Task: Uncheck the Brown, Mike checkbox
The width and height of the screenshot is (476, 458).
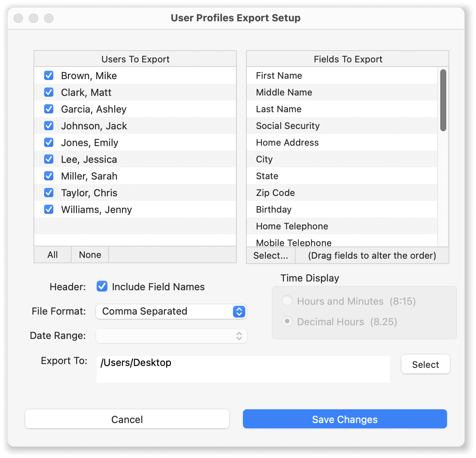Action: click(x=49, y=75)
